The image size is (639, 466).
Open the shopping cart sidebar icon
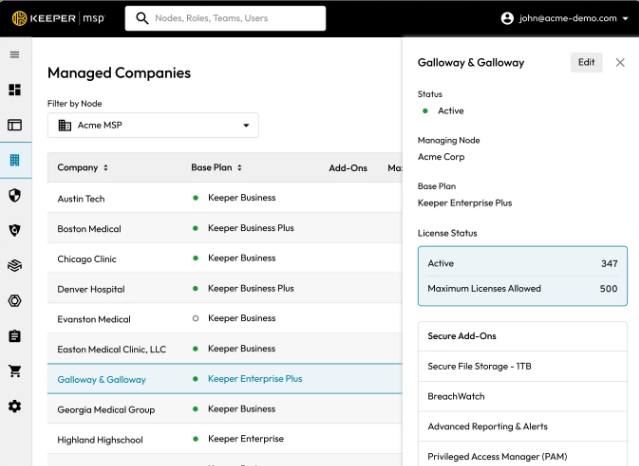pyautogui.click(x=14, y=371)
